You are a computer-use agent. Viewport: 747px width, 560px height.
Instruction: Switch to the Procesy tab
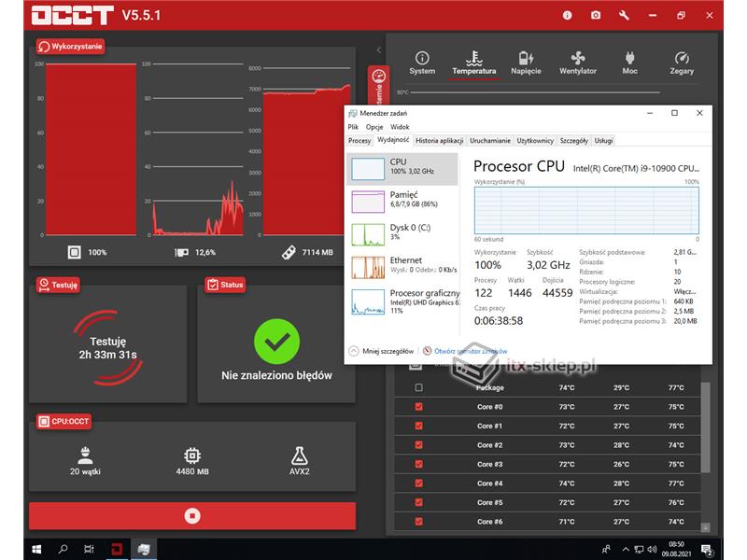point(359,141)
